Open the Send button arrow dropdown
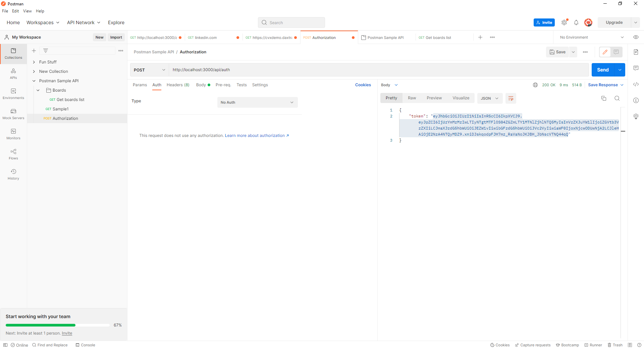This screenshot has height=349, width=644. [620, 70]
